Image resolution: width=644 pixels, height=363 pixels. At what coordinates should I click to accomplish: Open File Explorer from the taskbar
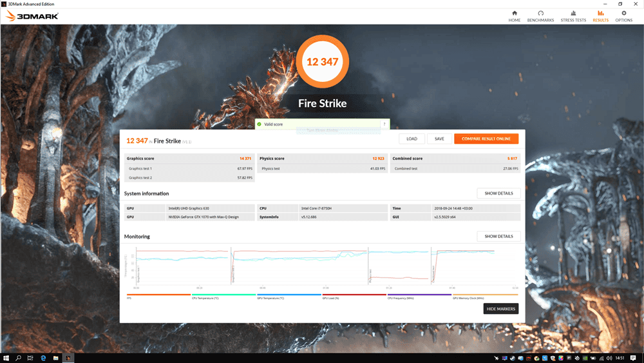point(56,358)
